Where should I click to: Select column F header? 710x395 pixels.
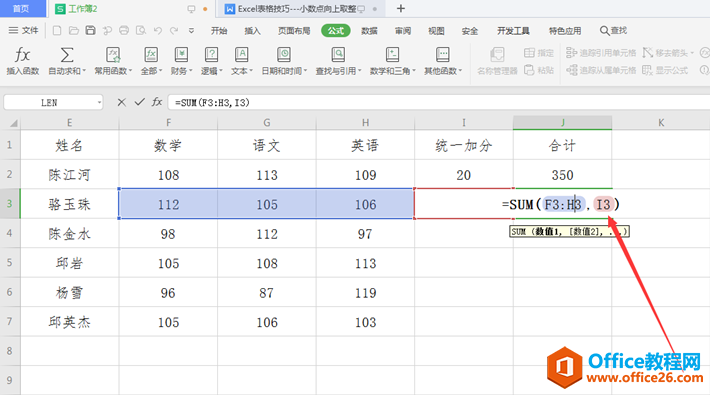coord(168,123)
